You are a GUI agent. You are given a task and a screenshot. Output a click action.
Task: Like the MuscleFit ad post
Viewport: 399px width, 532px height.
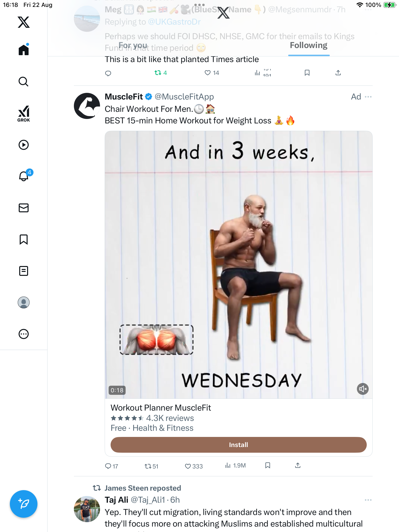click(188, 466)
